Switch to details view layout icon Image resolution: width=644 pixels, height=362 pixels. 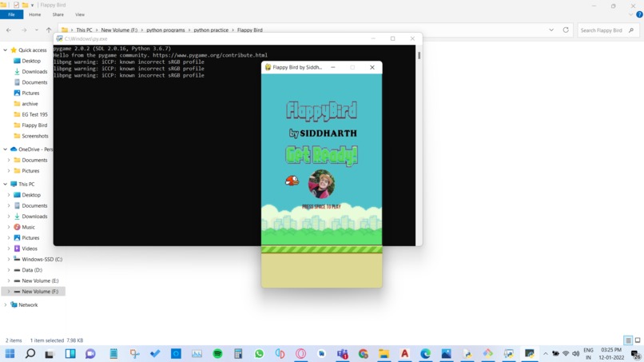(628, 340)
